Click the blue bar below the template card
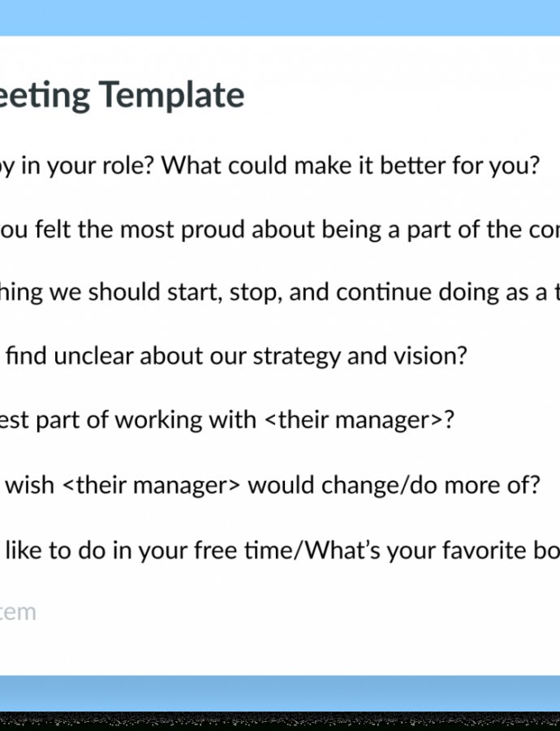Viewport: 560px width, 731px height. [280, 694]
